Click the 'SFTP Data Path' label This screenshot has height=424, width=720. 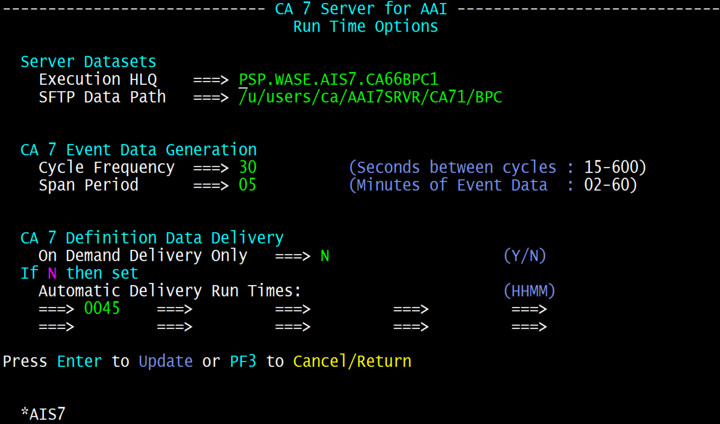102,97
